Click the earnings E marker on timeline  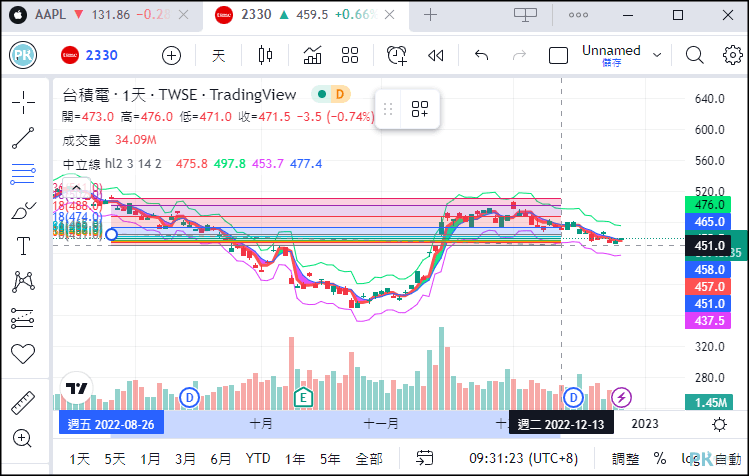click(303, 397)
